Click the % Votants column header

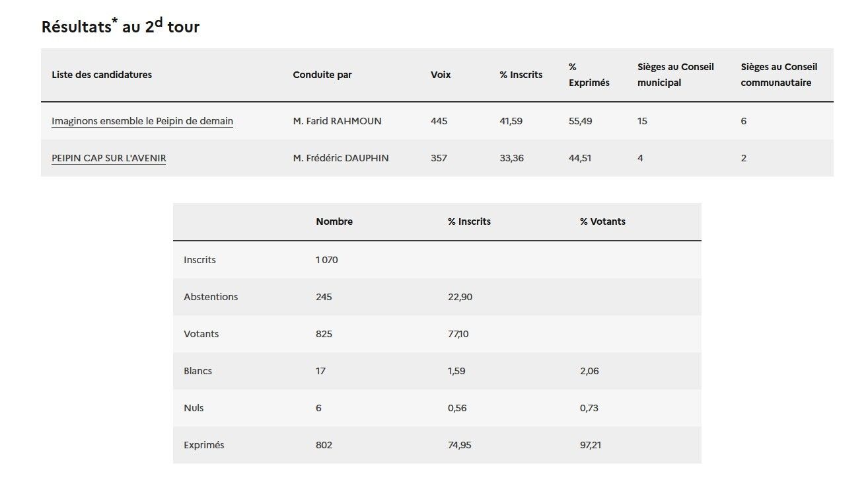(x=602, y=222)
